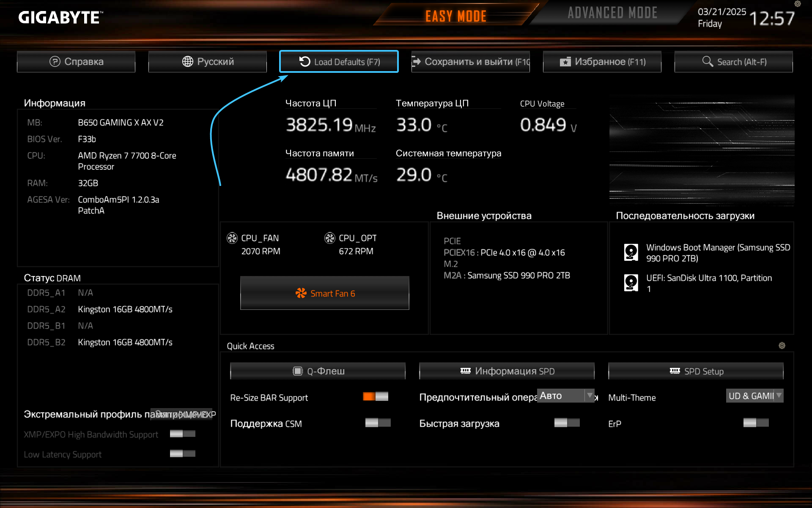This screenshot has width=812, height=508.
Task: Click AGESA ComboAm5PI 1.2.0.3a text
Action: point(118,205)
